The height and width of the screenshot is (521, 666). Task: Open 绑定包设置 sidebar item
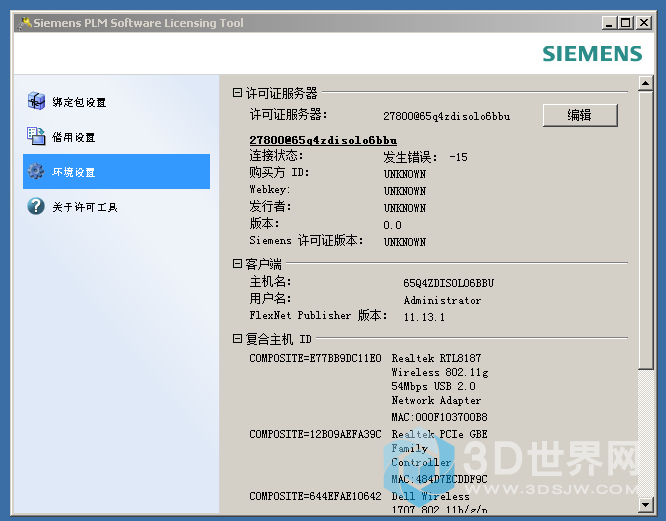(x=116, y=101)
